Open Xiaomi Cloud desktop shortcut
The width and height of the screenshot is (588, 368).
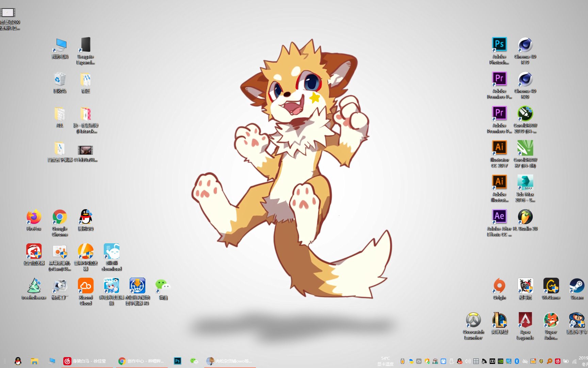click(x=85, y=292)
